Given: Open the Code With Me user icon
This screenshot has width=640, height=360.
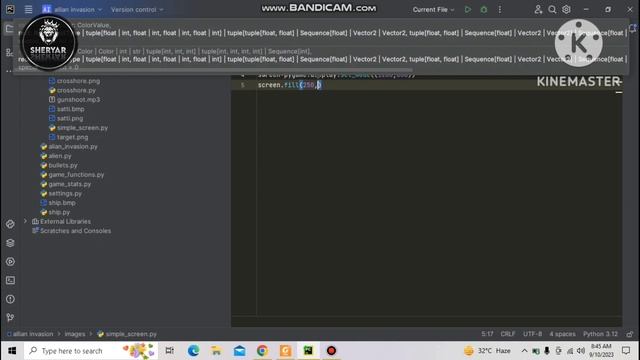Looking at the screenshot, I should (x=538, y=9).
